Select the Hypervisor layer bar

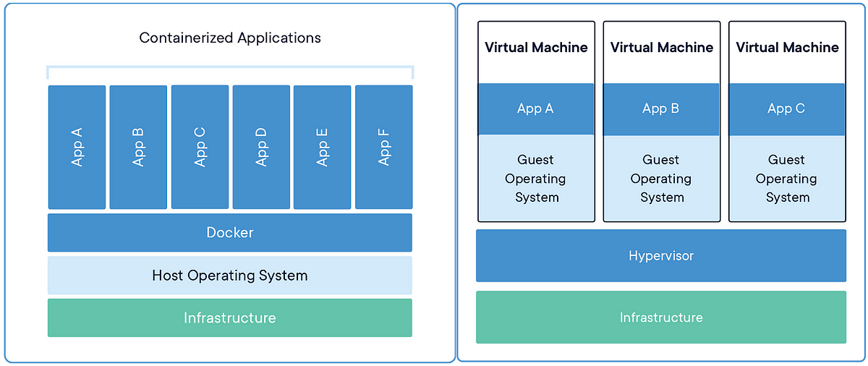[661, 256]
